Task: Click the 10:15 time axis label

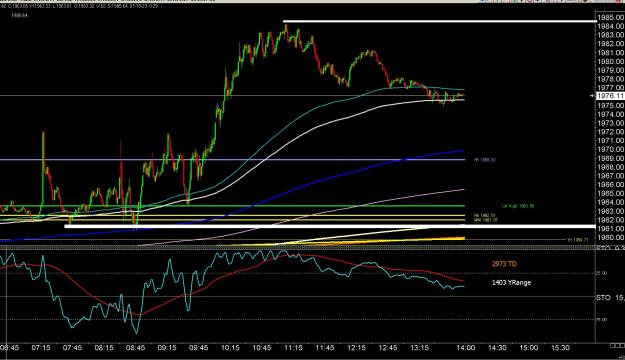Action: coord(230,348)
